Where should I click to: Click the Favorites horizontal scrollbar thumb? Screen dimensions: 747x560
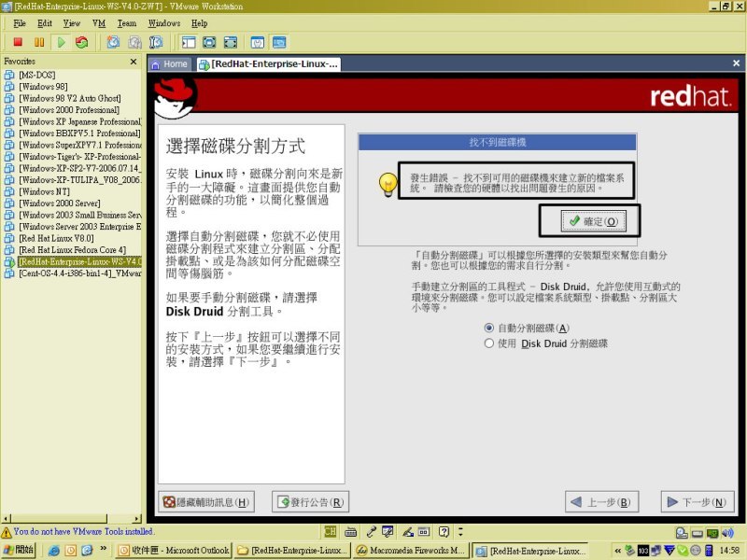pos(59,519)
